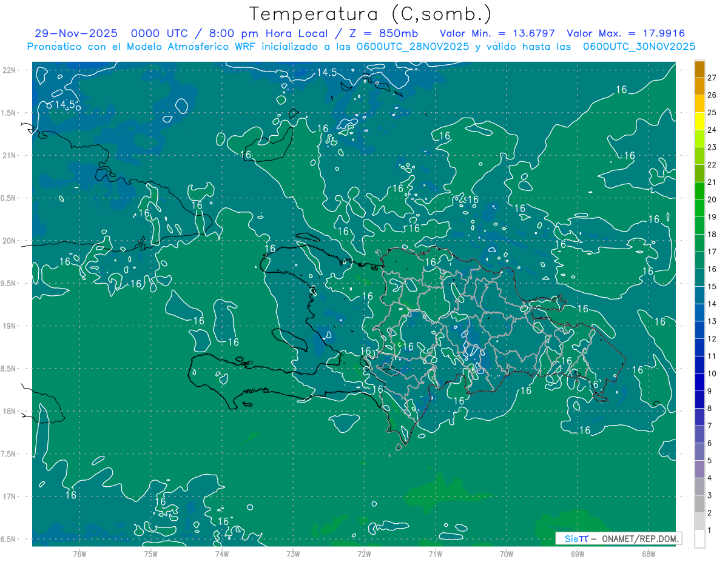Click the legend value 13
Image resolution: width=728 pixels, height=562 pixels.
tap(712, 321)
